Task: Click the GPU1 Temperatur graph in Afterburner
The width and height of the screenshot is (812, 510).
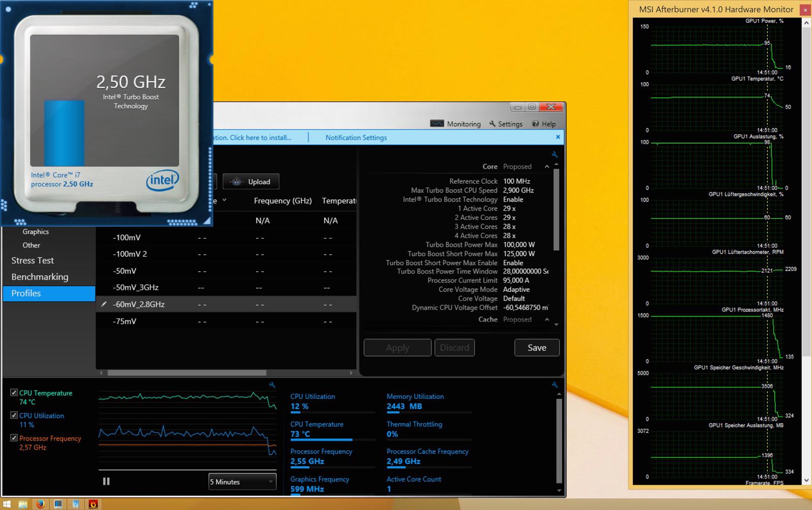Action: 717,107
